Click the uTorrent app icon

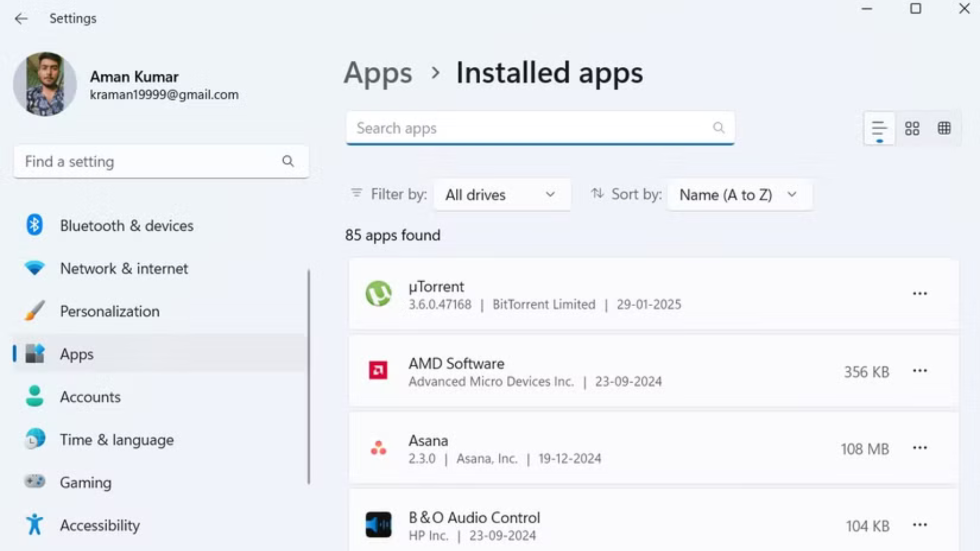(379, 293)
